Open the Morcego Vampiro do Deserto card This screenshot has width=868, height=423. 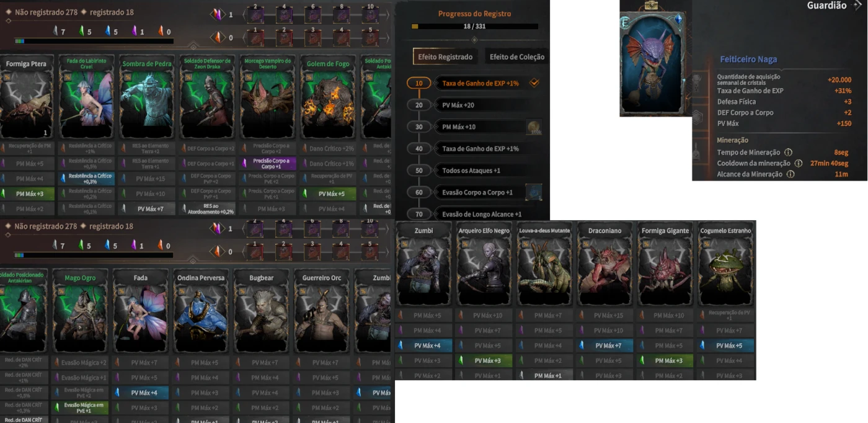point(267,97)
